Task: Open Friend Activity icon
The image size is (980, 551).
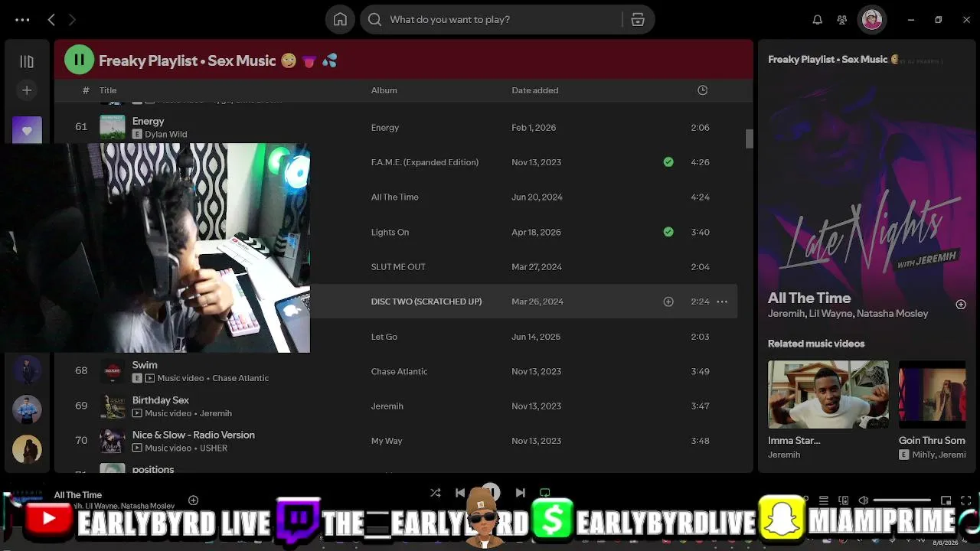Action: [x=842, y=20]
